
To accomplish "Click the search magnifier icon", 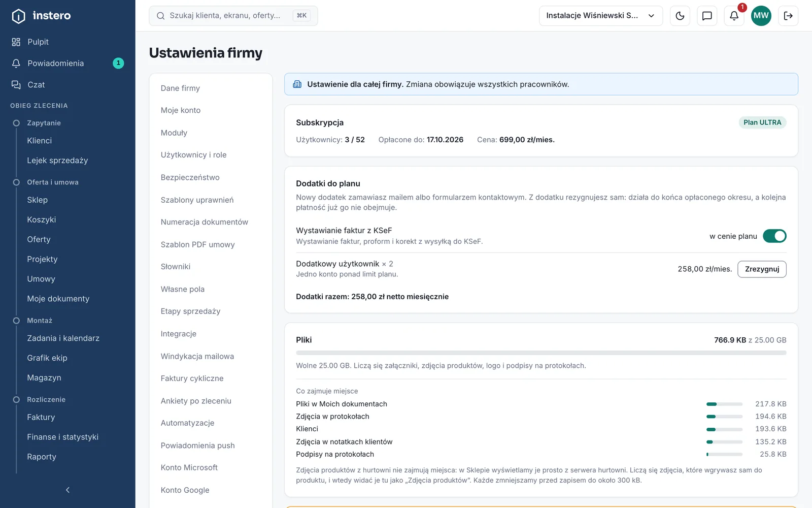I will [x=160, y=16].
